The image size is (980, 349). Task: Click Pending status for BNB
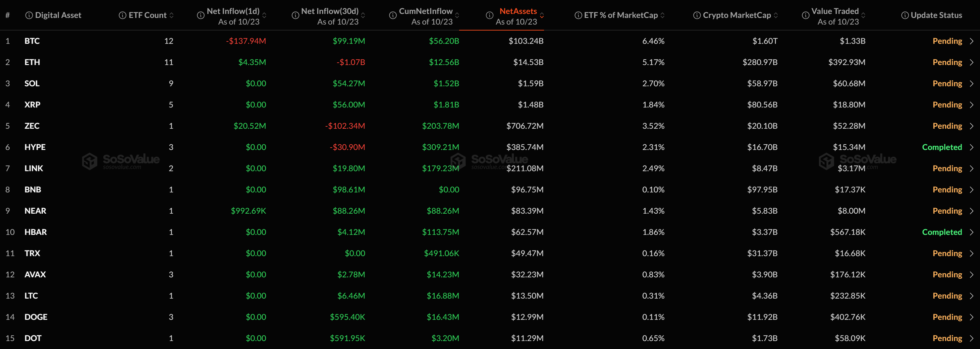coord(947,190)
